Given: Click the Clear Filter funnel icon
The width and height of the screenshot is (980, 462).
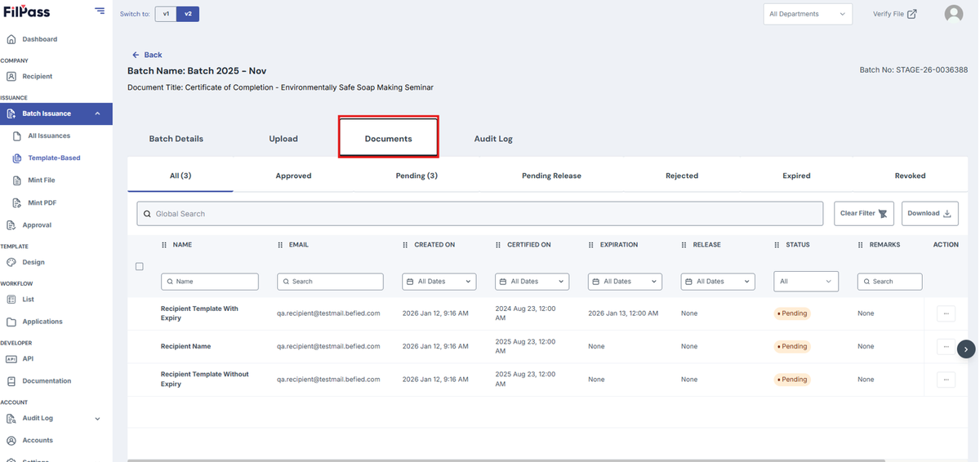Looking at the screenshot, I should [883, 213].
